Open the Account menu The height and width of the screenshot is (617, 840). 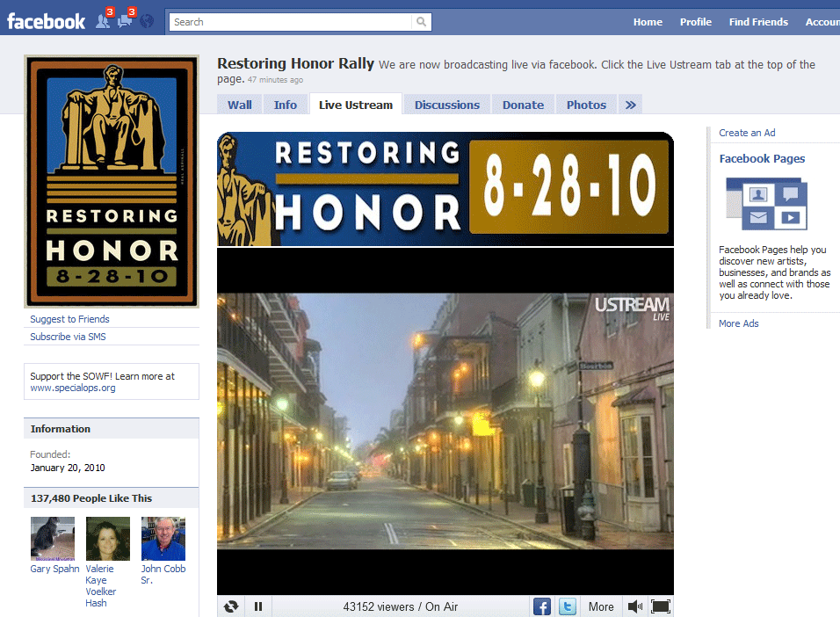coord(822,22)
